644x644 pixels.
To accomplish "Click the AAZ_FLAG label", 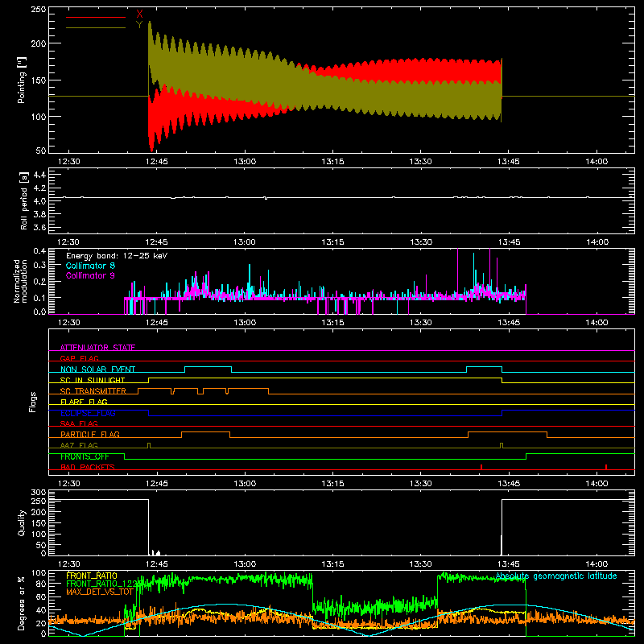I will 79,445.
